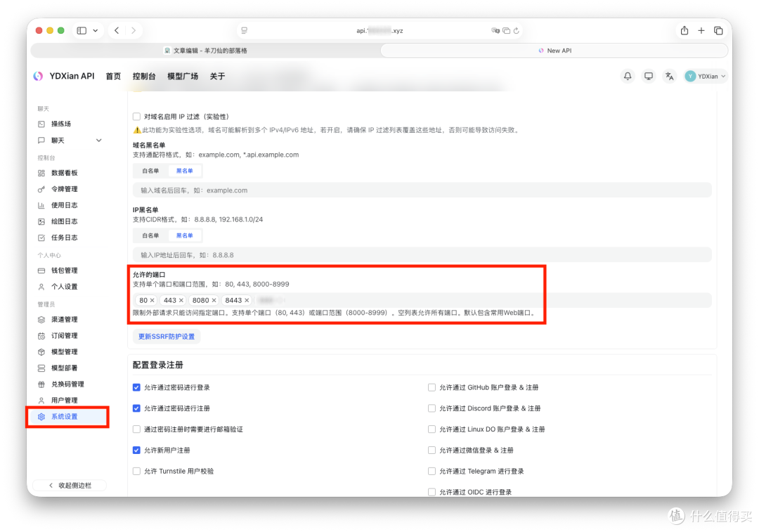Open the YDXian user account dropdown
Viewport: 759px width, 532px height.
click(x=706, y=76)
